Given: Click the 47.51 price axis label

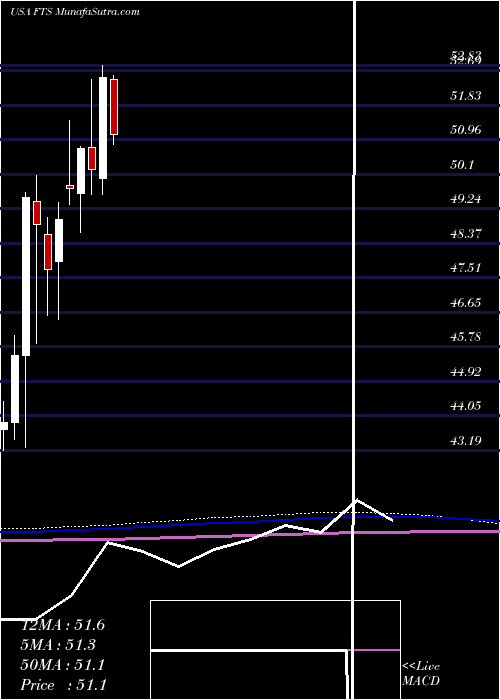Looking at the screenshot, I should pyautogui.click(x=466, y=267).
